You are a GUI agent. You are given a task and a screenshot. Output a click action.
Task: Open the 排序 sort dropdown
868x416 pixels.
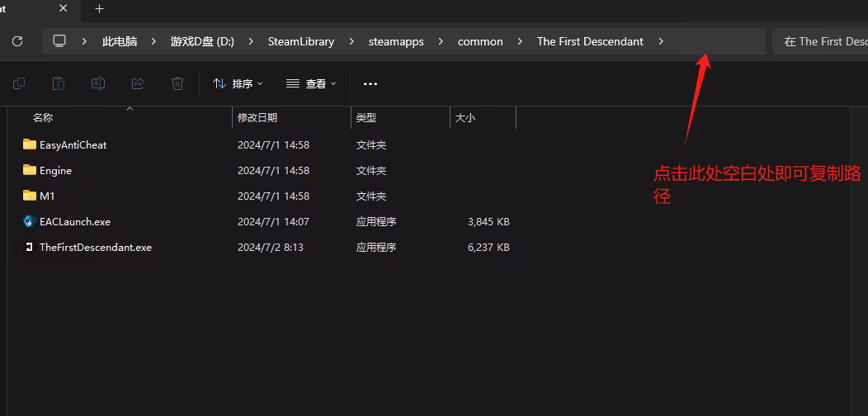238,83
